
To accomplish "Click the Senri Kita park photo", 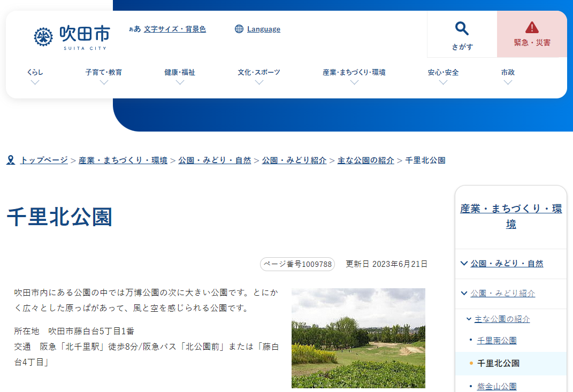I will (358, 338).
